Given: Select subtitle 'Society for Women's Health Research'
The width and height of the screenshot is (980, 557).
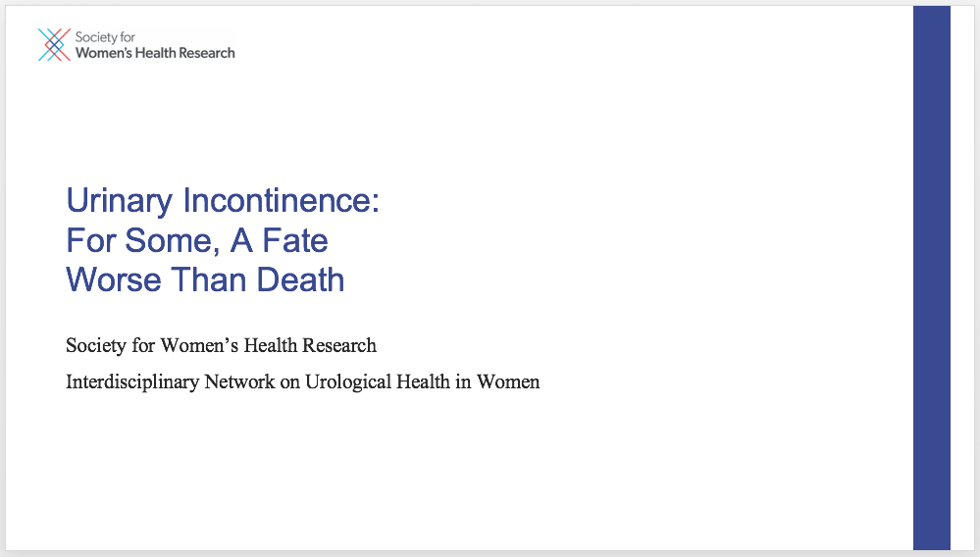Looking at the screenshot, I should pos(222,345).
